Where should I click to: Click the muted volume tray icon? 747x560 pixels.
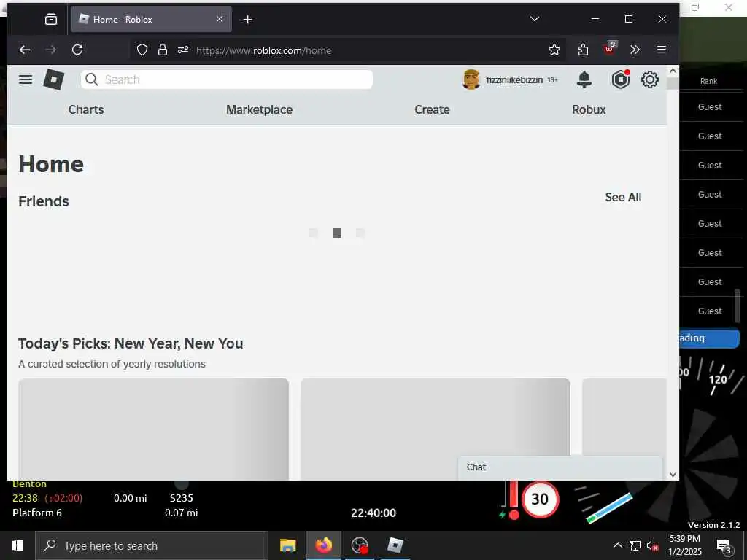(x=653, y=546)
